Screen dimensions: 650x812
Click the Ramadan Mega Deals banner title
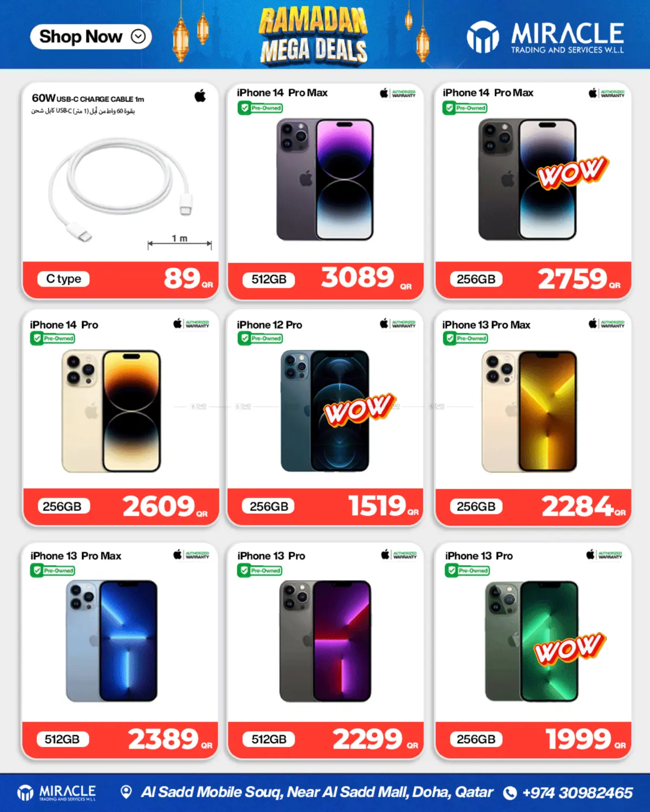(314, 36)
